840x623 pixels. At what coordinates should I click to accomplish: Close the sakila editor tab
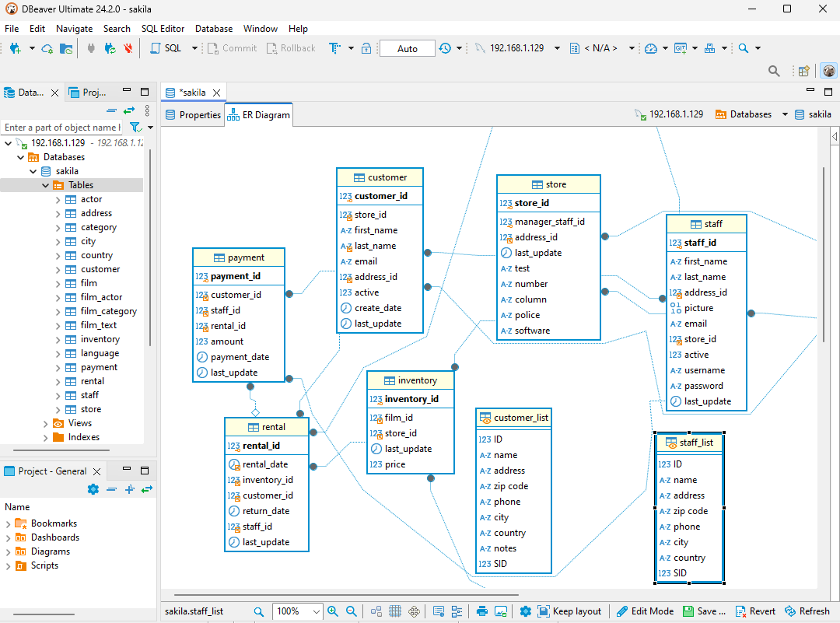coord(216,93)
